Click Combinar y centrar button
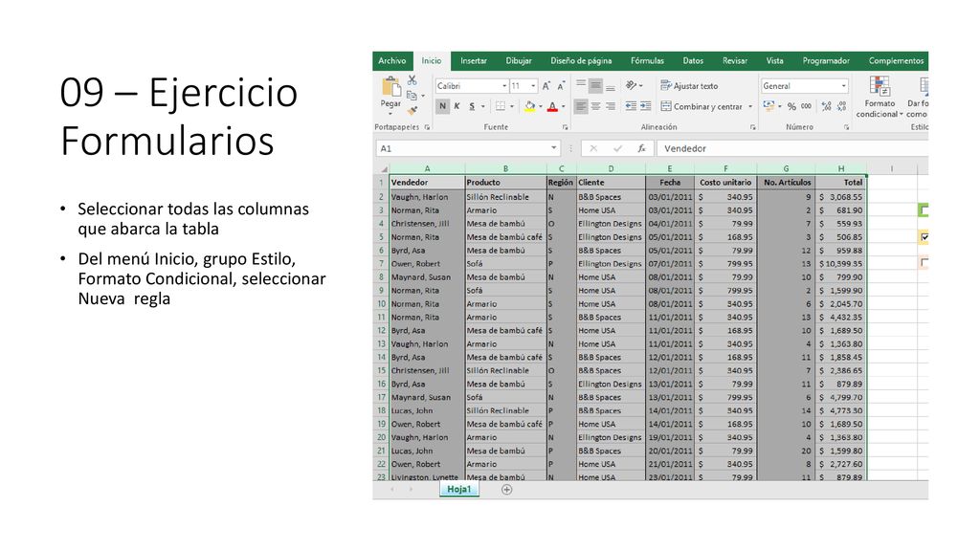This screenshot has height=551, width=980. click(x=702, y=107)
